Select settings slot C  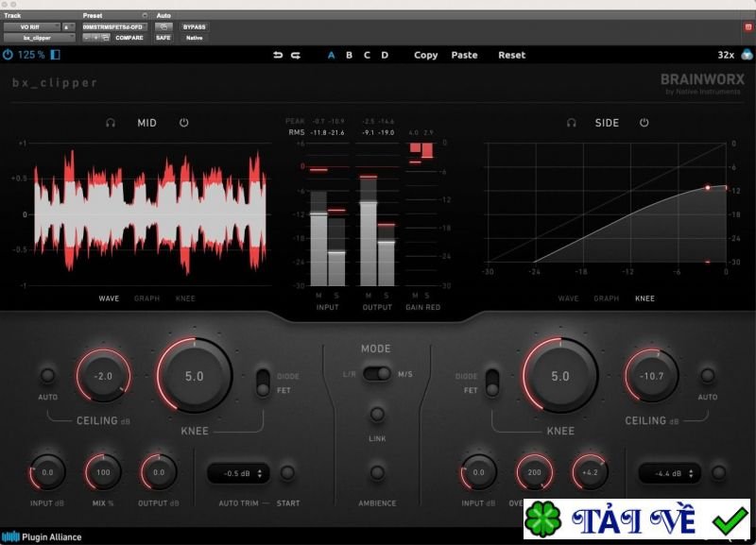(x=367, y=55)
